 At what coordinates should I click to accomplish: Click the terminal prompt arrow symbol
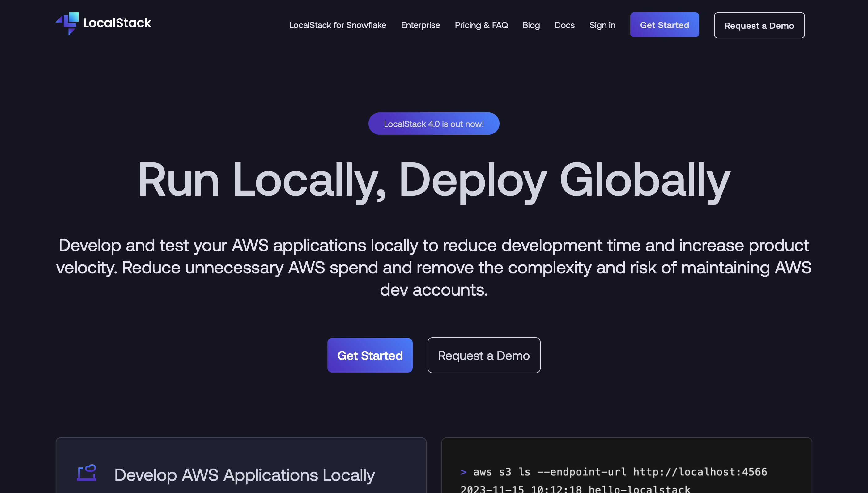463,472
